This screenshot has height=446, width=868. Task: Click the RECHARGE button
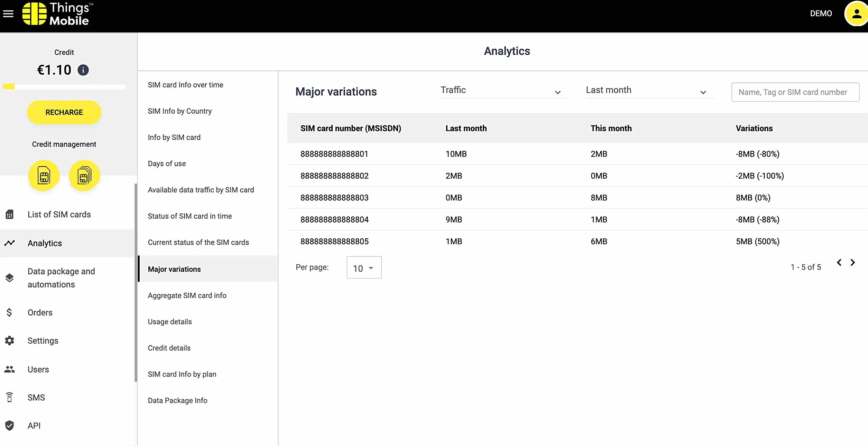click(64, 113)
